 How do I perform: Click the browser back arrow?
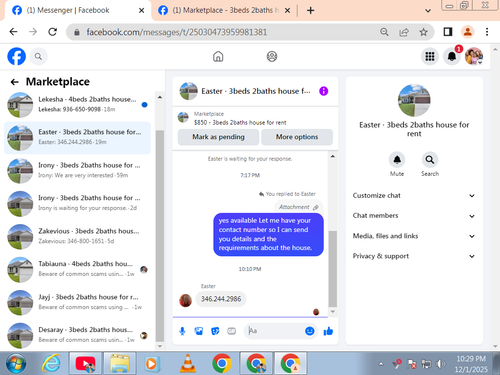(13, 32)
